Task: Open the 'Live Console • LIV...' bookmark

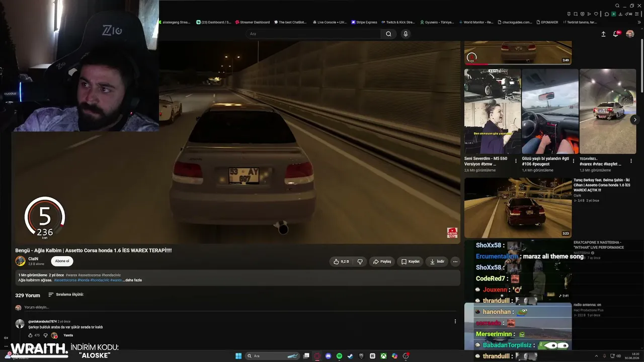Action: (330, 22)
